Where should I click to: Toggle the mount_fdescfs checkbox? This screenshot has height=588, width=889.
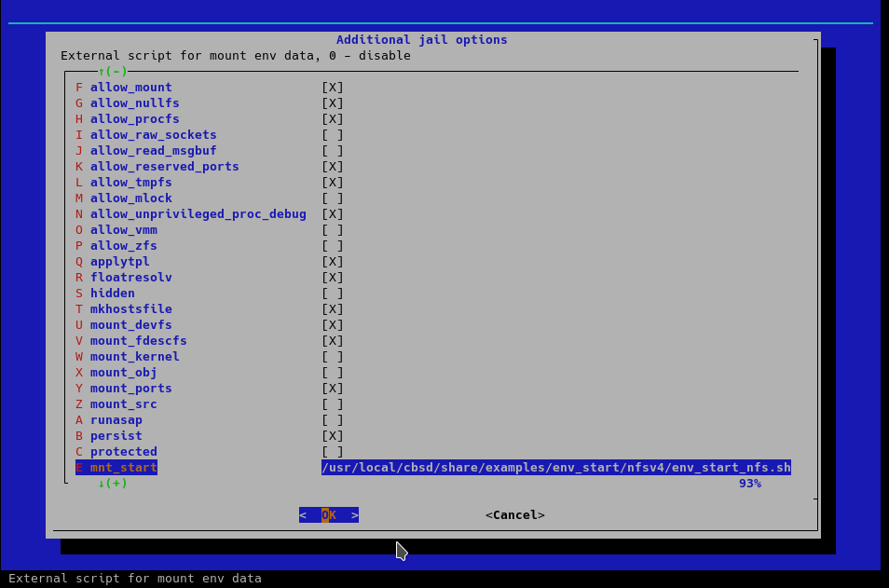pyautogui.click(x=333, y=341)
